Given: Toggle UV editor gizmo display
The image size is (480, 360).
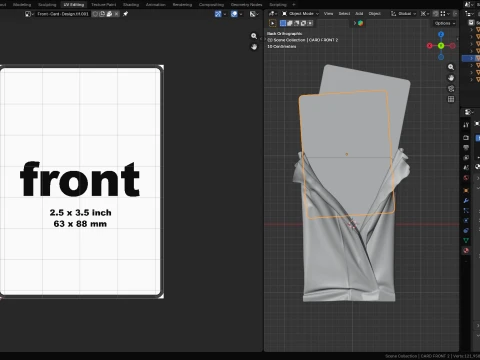Looking at the screenshot, I should (218, 14).
